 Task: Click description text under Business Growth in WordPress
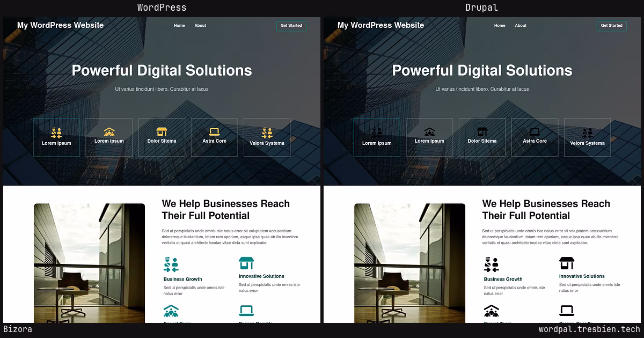coord(194,291)
